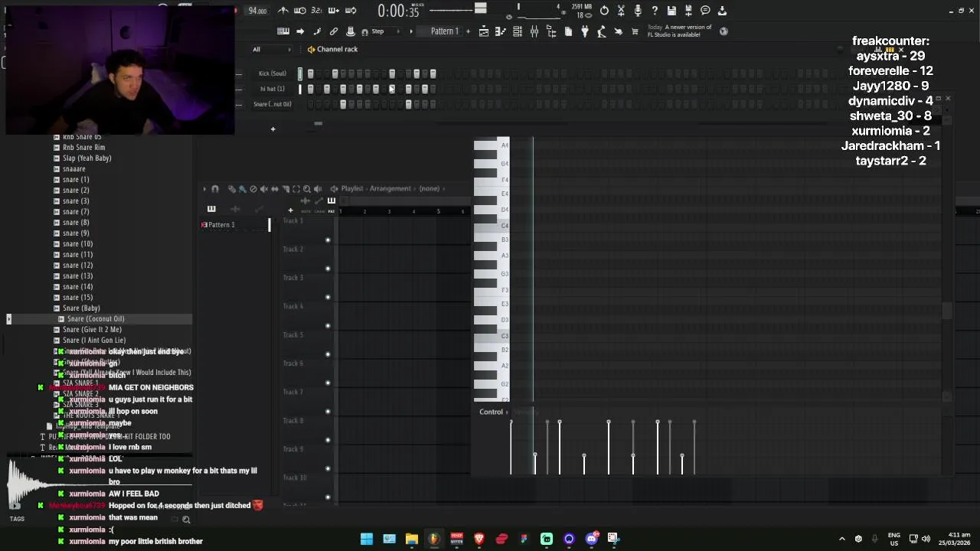Image resolution: width=980 pixels, height=551 pixels.
Task: Select the playlist slip tool arrows
Action: 274,188
